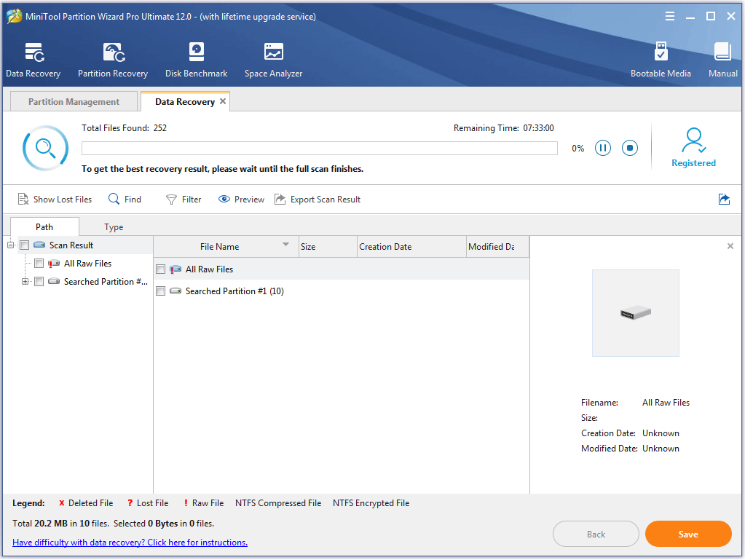Open the Manual
This screenshot has height=560, width=745.
tap(722, 58)
